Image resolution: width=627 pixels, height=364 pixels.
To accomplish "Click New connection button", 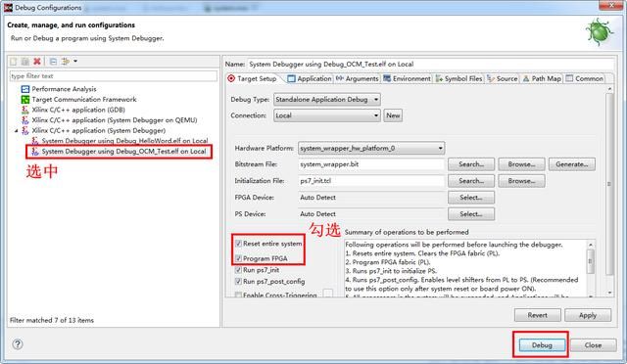I will pyautogui.click(x=393, y=115).
